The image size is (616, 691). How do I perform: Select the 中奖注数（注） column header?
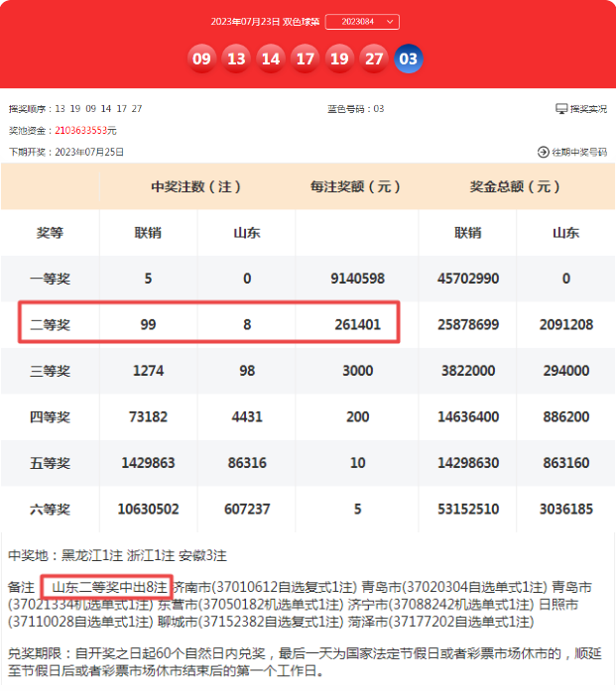(x=196, y=186)
